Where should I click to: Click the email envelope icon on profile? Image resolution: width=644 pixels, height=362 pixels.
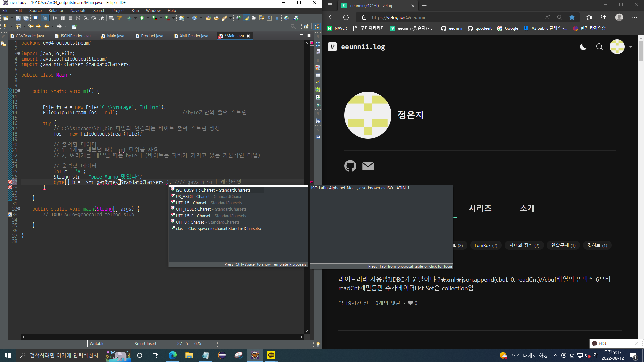pos(368,166)
